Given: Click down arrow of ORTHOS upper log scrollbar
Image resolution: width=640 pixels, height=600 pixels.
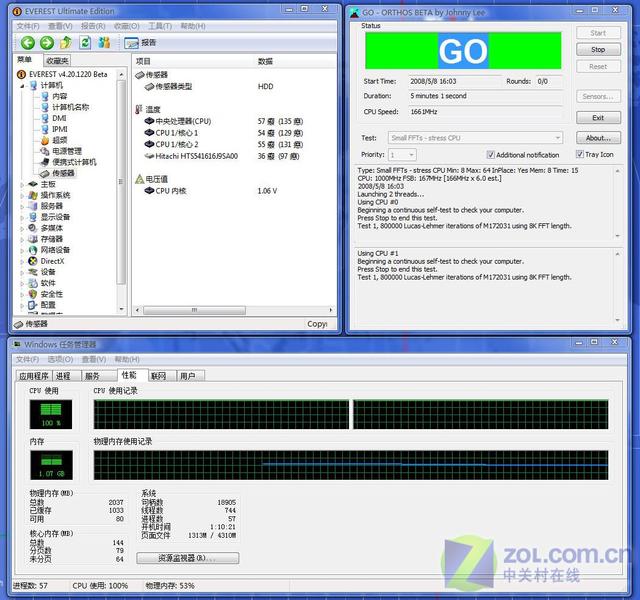Looking at the screenshot, I should (618, 236).
